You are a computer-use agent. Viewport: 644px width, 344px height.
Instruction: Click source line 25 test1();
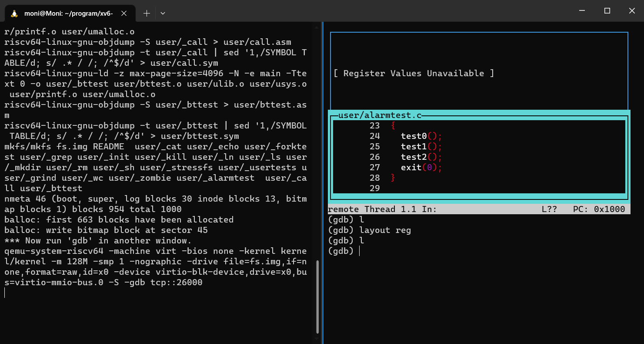[421, 147]
